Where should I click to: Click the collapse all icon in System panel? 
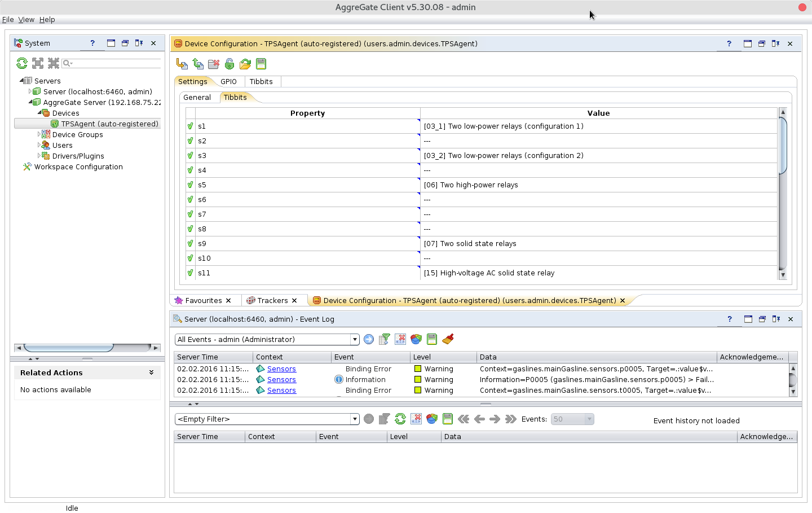pos(54,63)
